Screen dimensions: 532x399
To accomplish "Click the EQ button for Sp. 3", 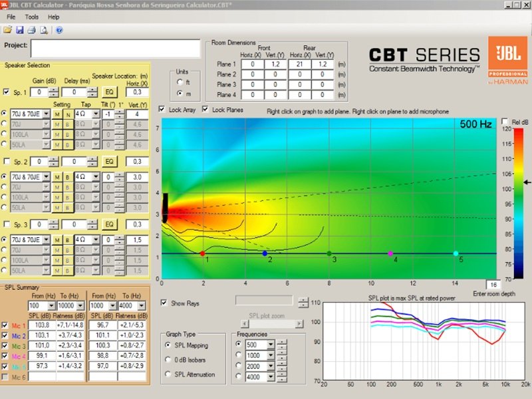I will (x=110, y=225).
